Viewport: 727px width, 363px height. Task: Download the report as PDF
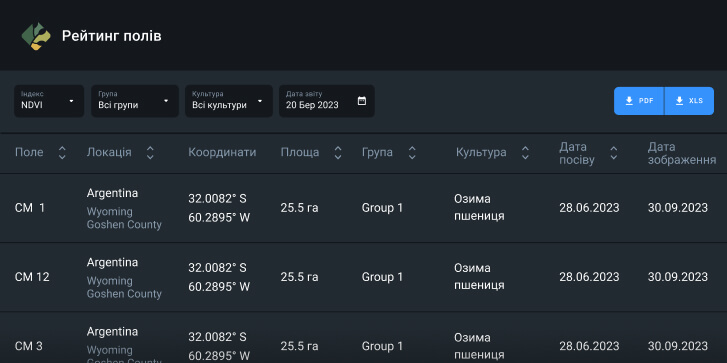click(639, 101)
